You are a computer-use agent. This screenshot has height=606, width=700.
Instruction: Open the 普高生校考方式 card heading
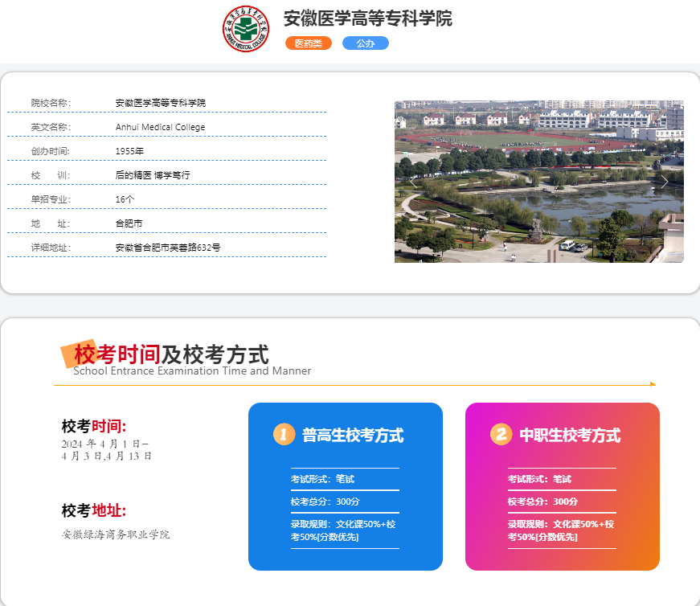tap(353, 436)
